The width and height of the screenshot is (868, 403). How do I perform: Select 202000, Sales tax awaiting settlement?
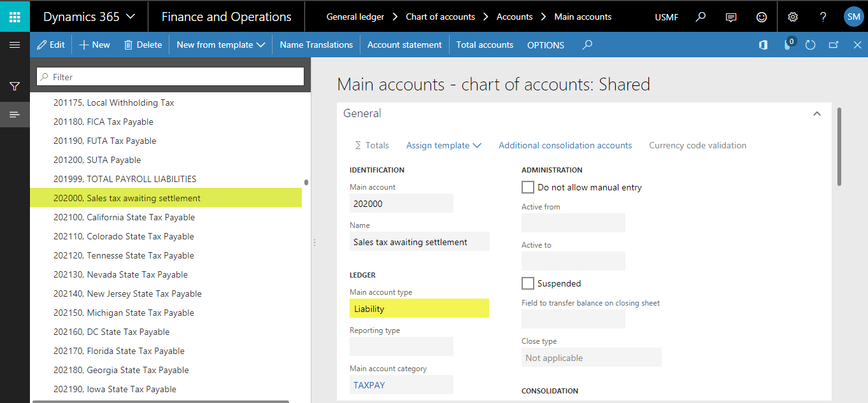[x=166, y=198]
